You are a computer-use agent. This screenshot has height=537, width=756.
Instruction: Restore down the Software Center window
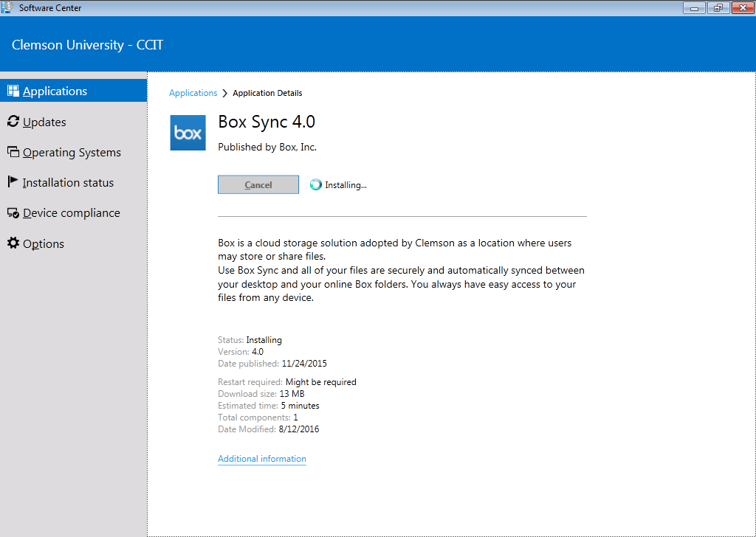(x=718, y=7)
